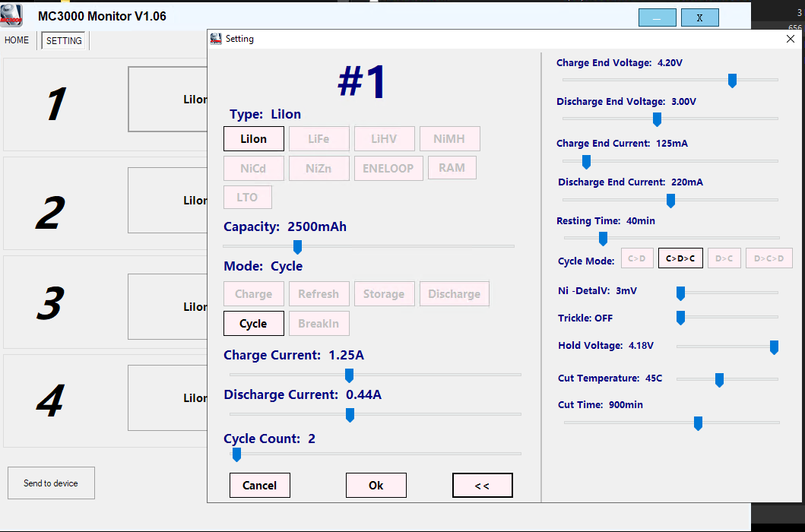Select the LTO battery type

point(248,197)
